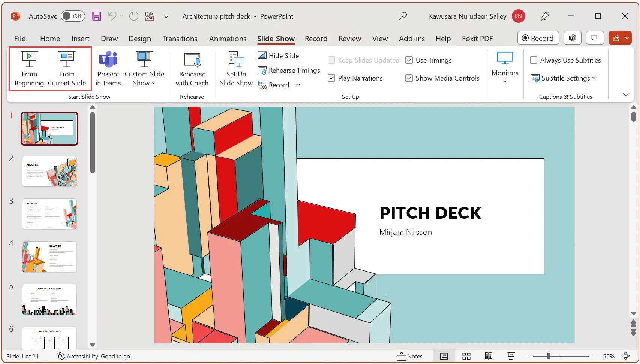
Task: Switch to the Animations tab
Action: [228, 39]
